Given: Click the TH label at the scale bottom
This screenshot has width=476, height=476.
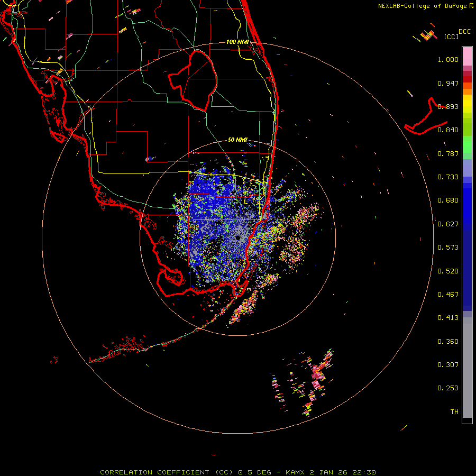Looking at the screenshot, I should coord(454,412).
